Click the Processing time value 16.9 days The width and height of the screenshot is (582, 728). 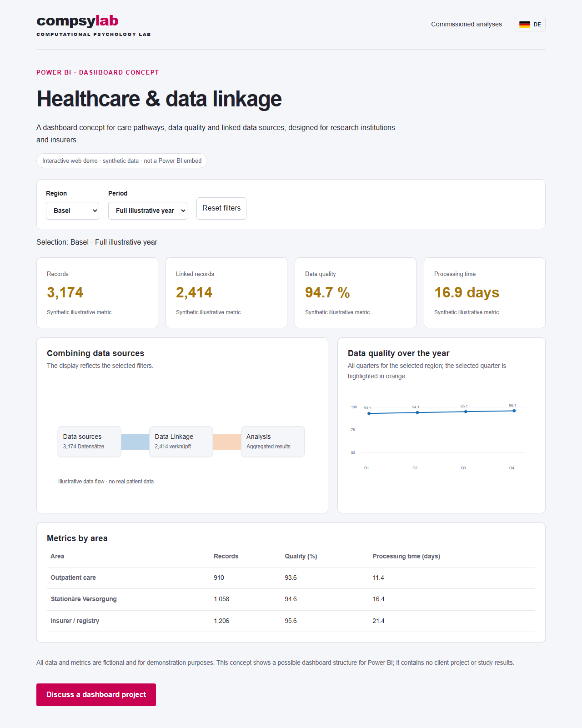pos(467,292)
